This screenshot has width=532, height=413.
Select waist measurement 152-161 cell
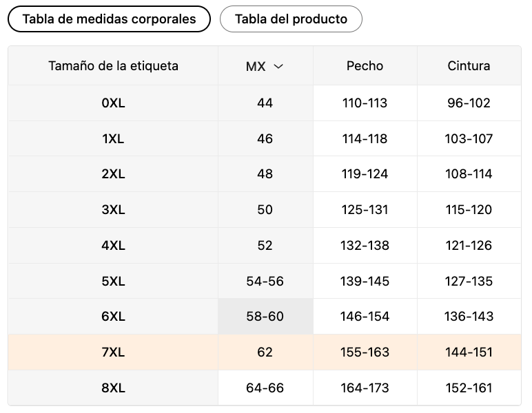[469, 388]
